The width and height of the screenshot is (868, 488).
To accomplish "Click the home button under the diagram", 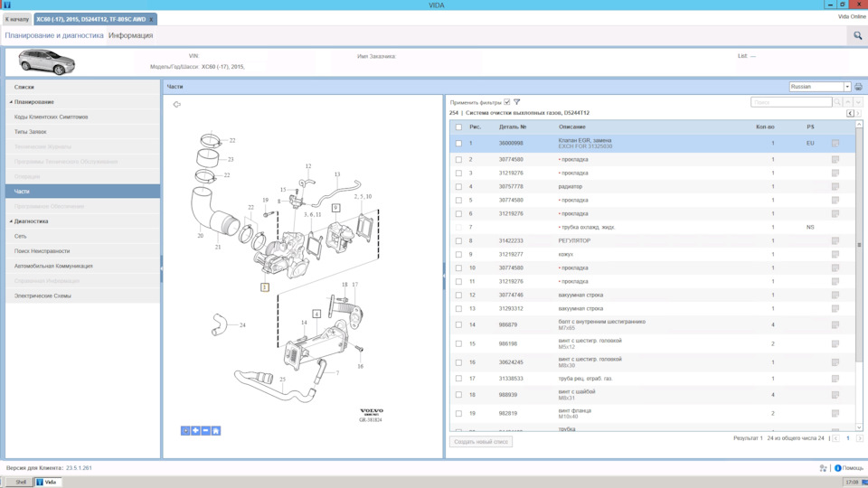I will point(216,431).
